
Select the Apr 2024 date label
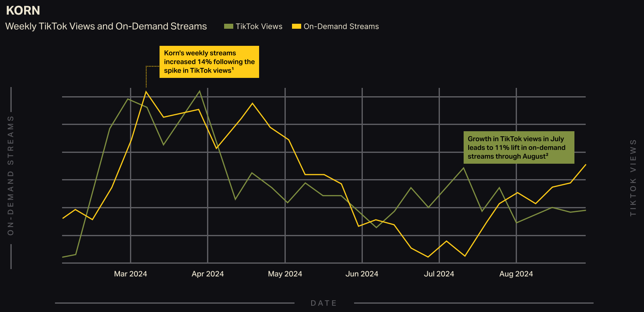tap(207, 274)
